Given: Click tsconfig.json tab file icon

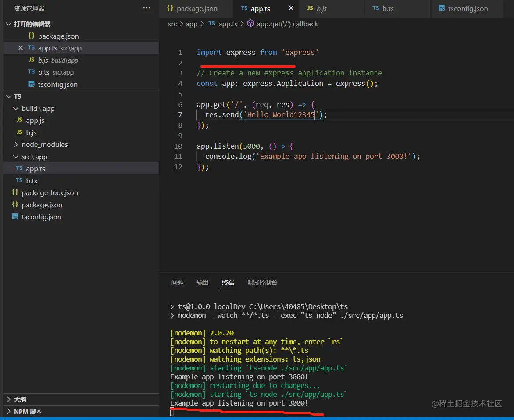Looking at the screenshot, I should click(442, 8).
